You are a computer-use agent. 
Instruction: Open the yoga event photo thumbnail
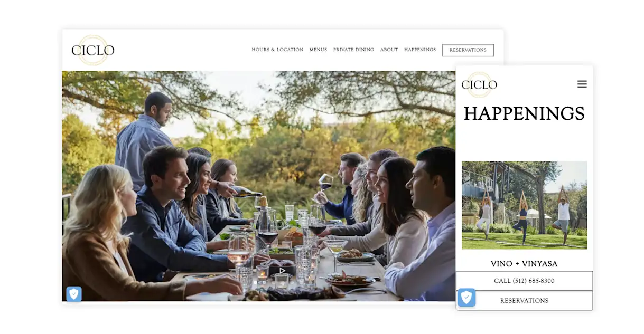[524, 205]
